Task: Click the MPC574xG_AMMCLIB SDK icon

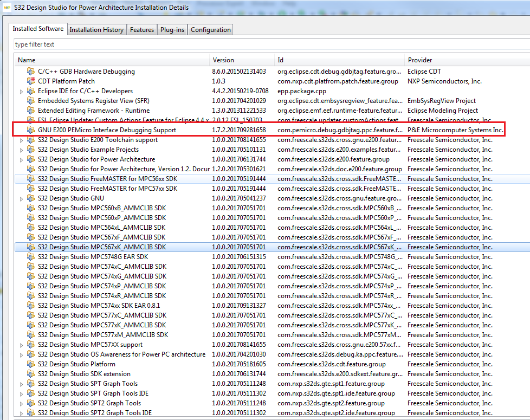Action: click(31, 276)
